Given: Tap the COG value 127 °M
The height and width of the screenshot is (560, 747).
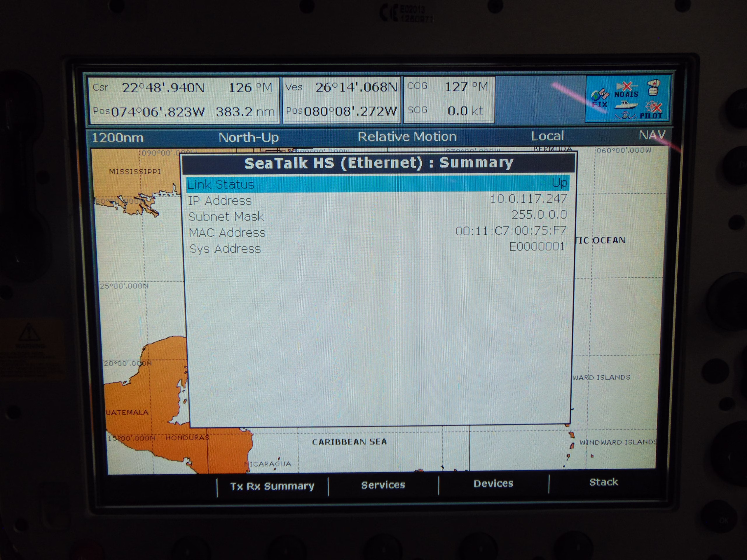Looking at the screenshot, I should [466, 87].
